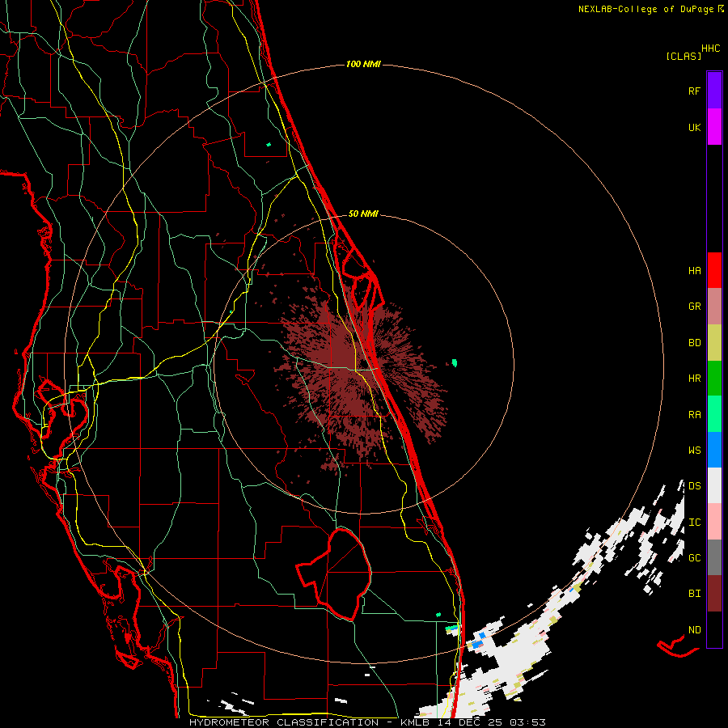The height and width of the screenshot is (728, 728).
Task: Click the RF legend label
Action: 694,91
